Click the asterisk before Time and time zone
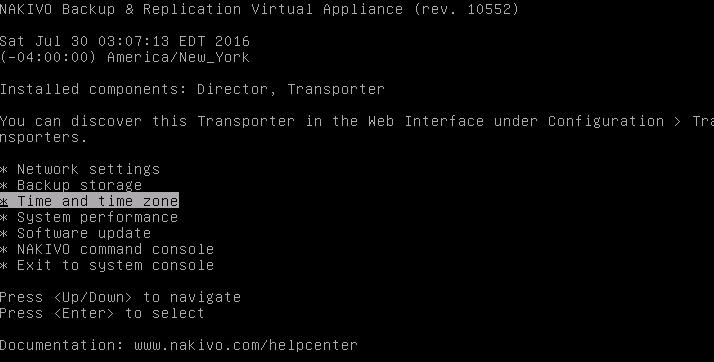The image size is (714, 362). (x=4, y=202)
